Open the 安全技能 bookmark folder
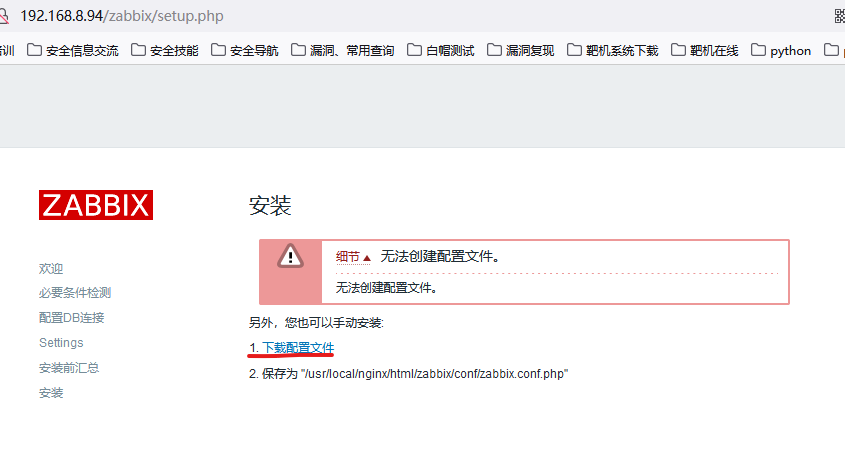 click(165, 51)
